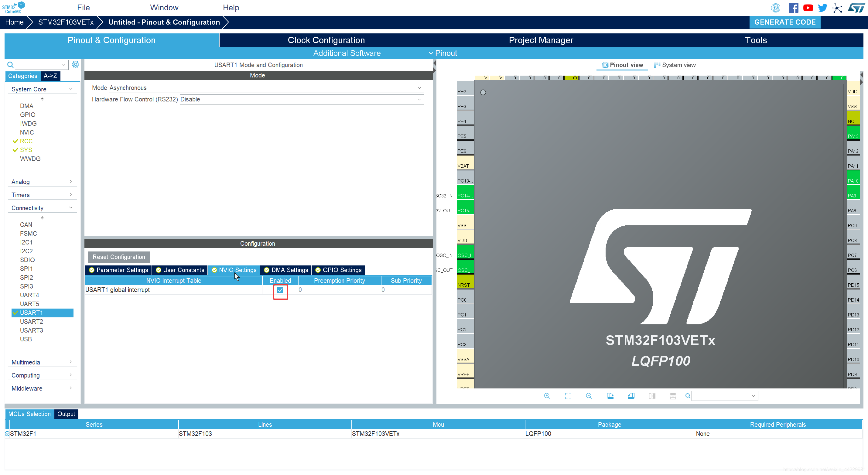Image resolution: width=868 pixels, height=475 pixels.
Task: Expand the Analog category
Action: pos(42,182)
